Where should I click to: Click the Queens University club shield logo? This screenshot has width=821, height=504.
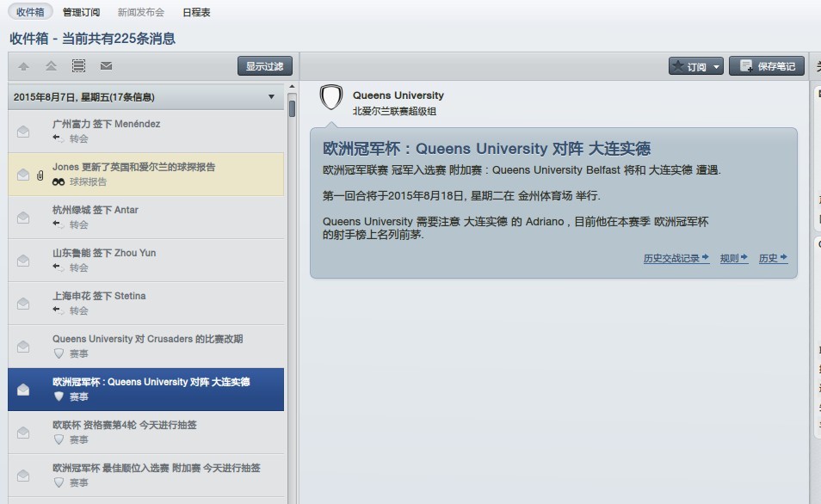(x=331, y=97)
